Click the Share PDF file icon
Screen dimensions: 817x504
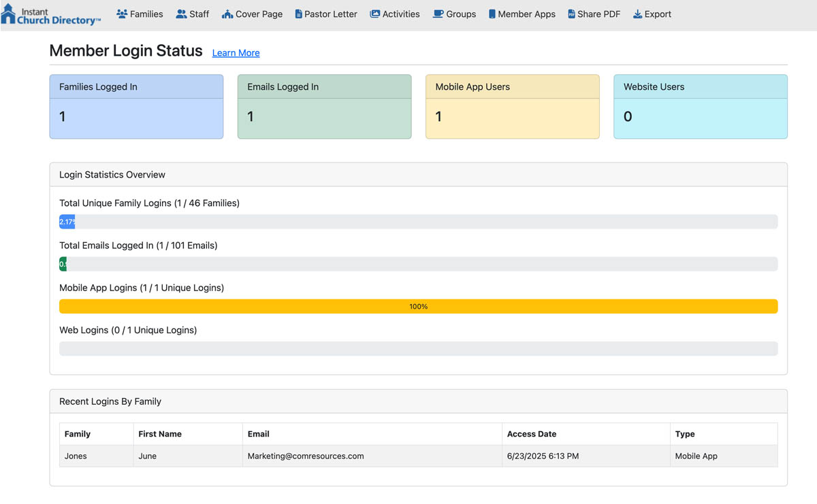[571, 14]
